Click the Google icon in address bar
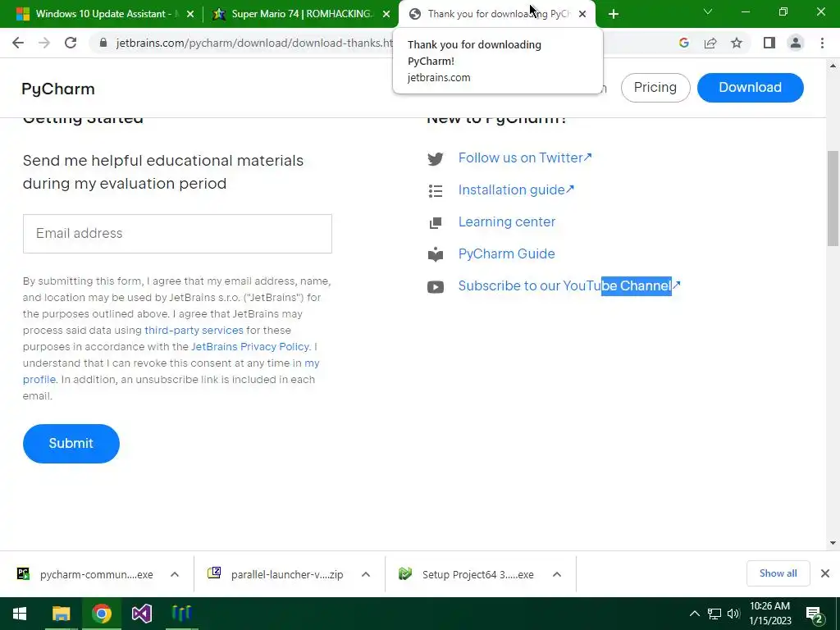This screenshot has width=840, height=630. pos(683,43)
